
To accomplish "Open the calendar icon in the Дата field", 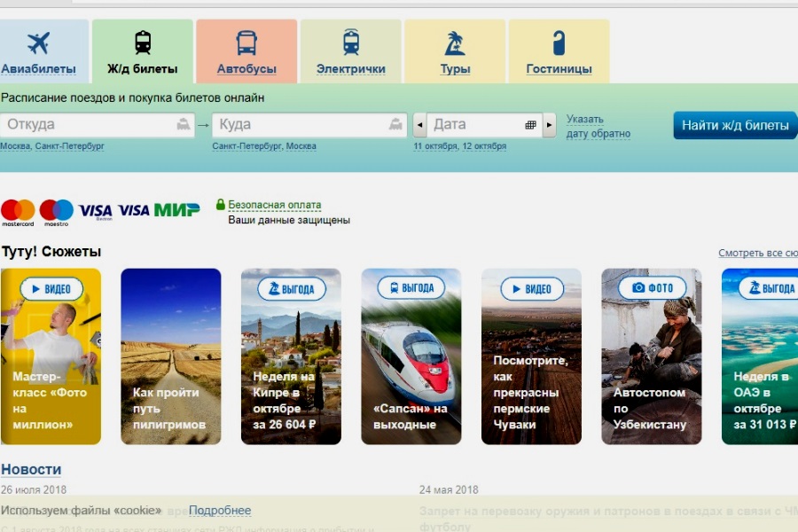I will point(530,125).
